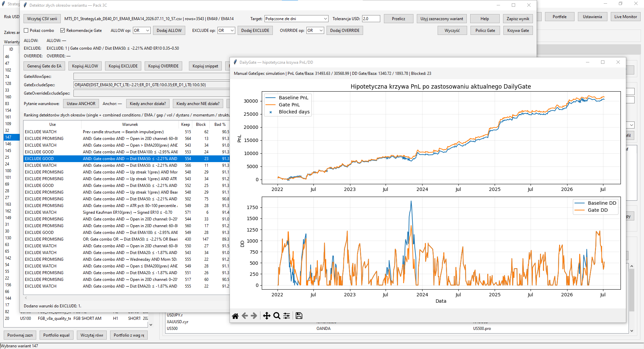Open the EXCLUDE op dropdown
Viewport: 644px width, 349px height.
226,31
